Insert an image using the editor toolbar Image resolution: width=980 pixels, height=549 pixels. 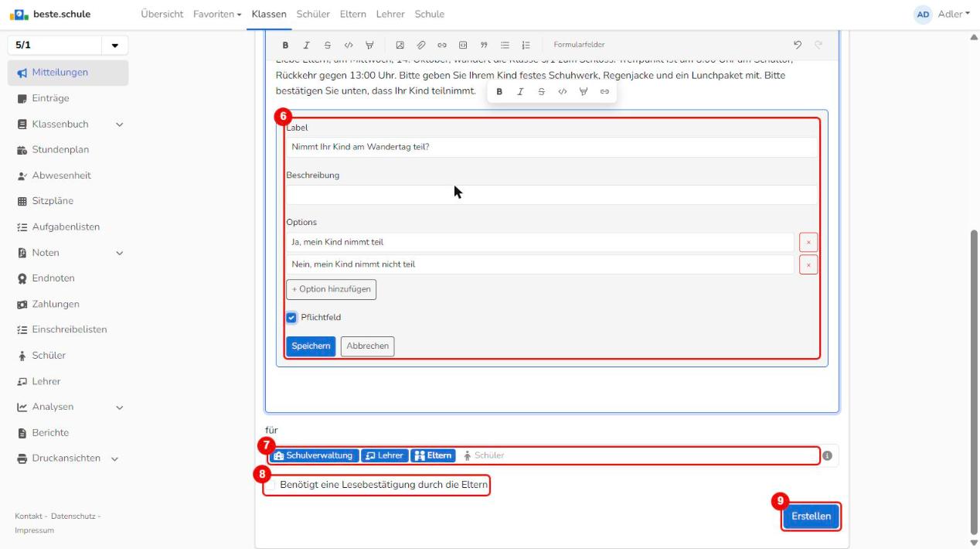[400, 45]
